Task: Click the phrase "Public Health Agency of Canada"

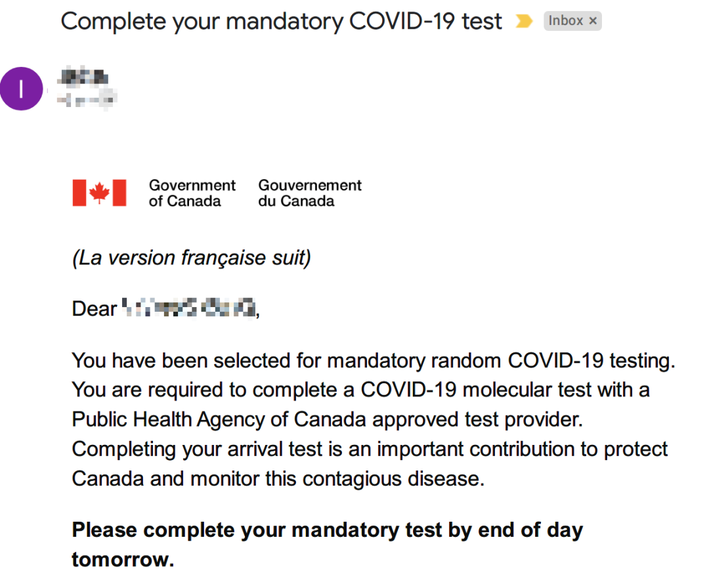Action: (x=219, y=419)
